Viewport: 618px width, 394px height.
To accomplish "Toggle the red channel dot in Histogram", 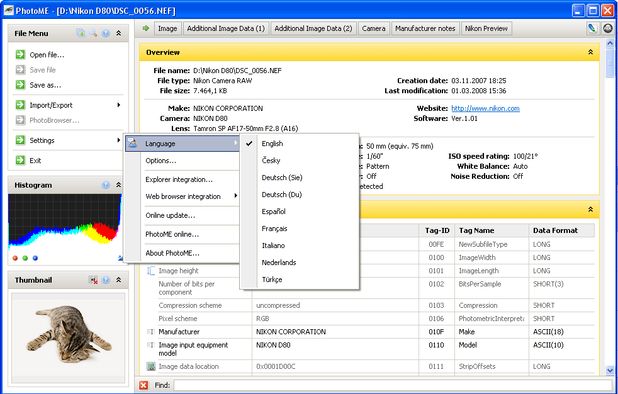I will (15, 258).
